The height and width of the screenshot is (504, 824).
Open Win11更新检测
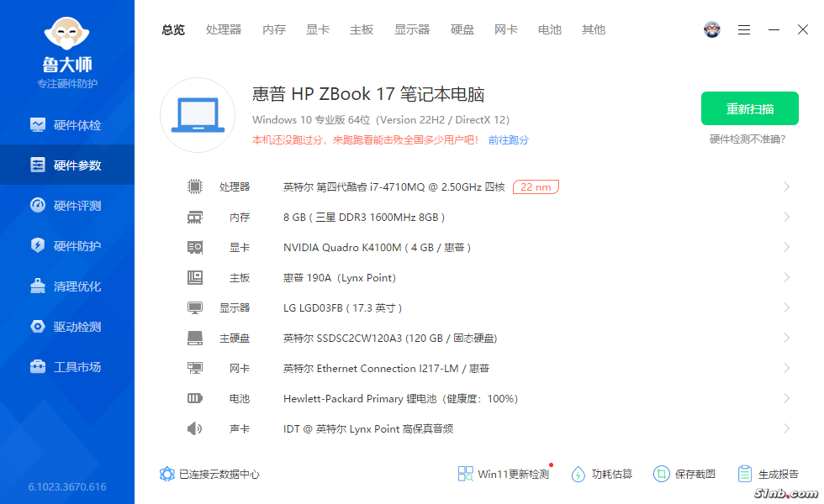[x=504, y=474]
